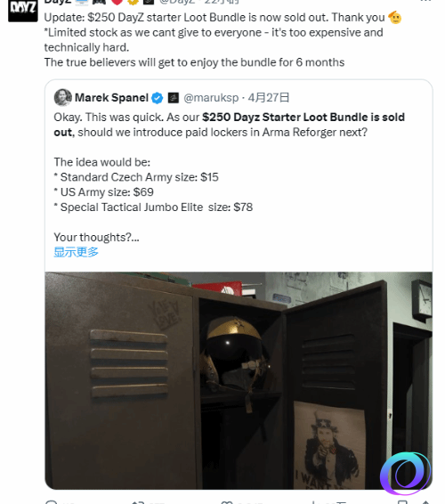445x504 pixels.
Task: Repost using the retweet arrows icon
Action: coord(138,502)
